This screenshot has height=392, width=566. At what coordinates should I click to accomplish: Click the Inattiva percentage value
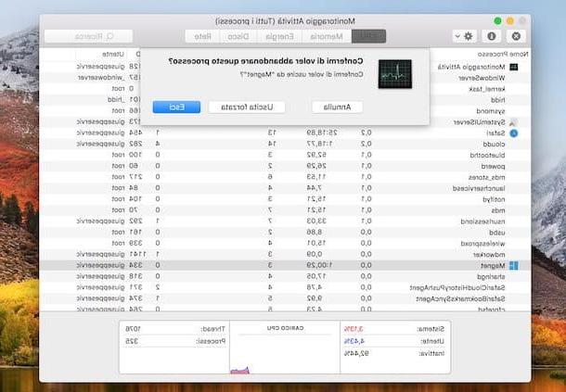pyautogui.click(x=356, y=353)
